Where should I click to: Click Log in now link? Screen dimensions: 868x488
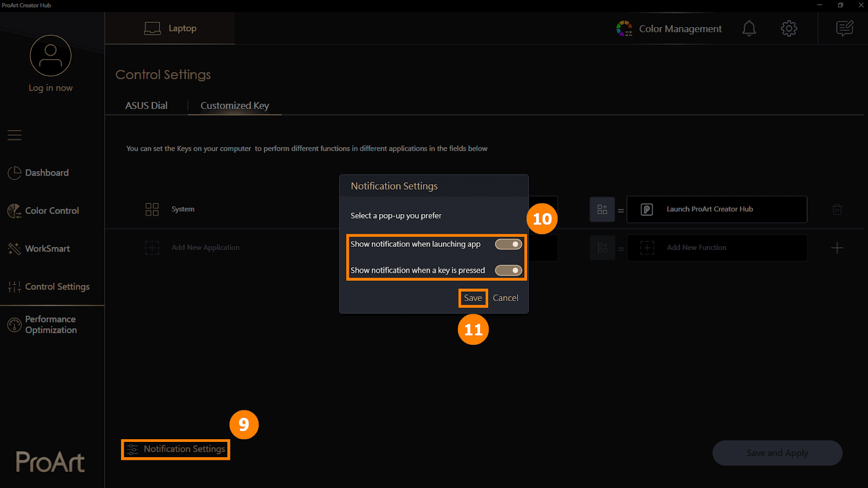coord(50,88)
